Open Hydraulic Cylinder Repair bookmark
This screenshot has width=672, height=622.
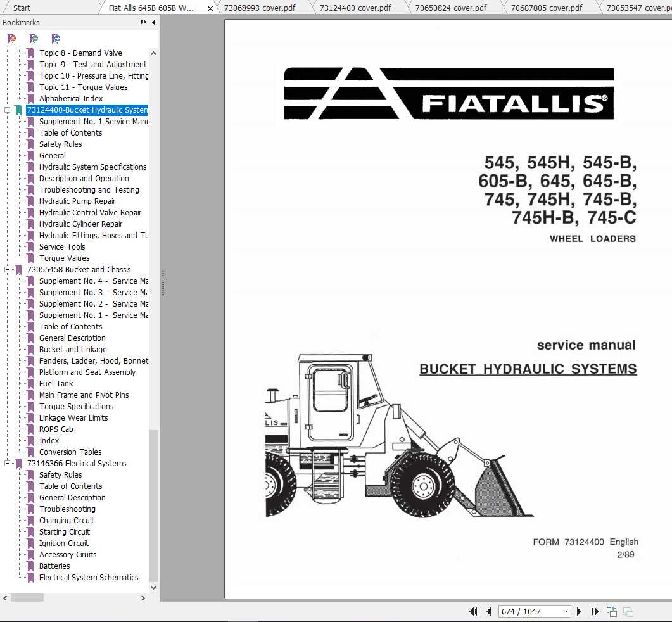click(80, 224)
